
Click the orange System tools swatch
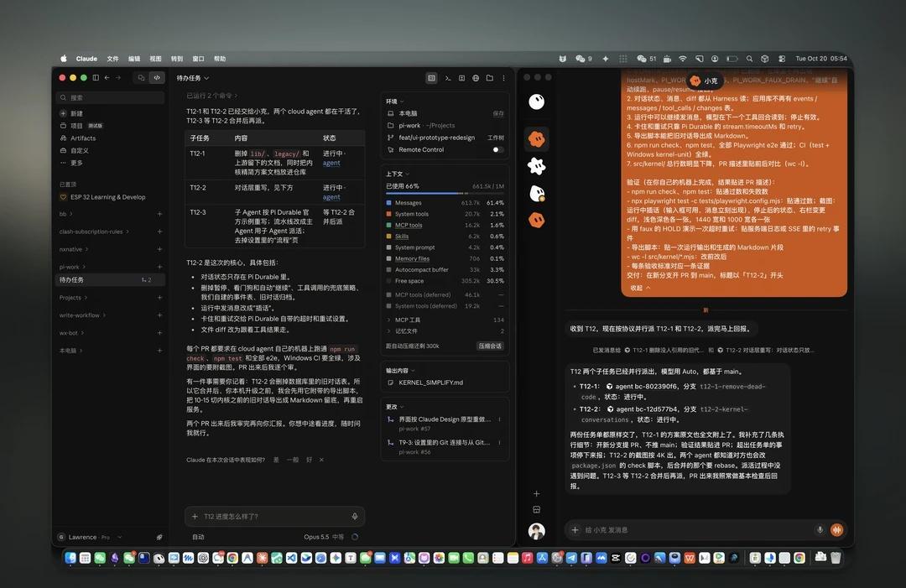(389, 214)
